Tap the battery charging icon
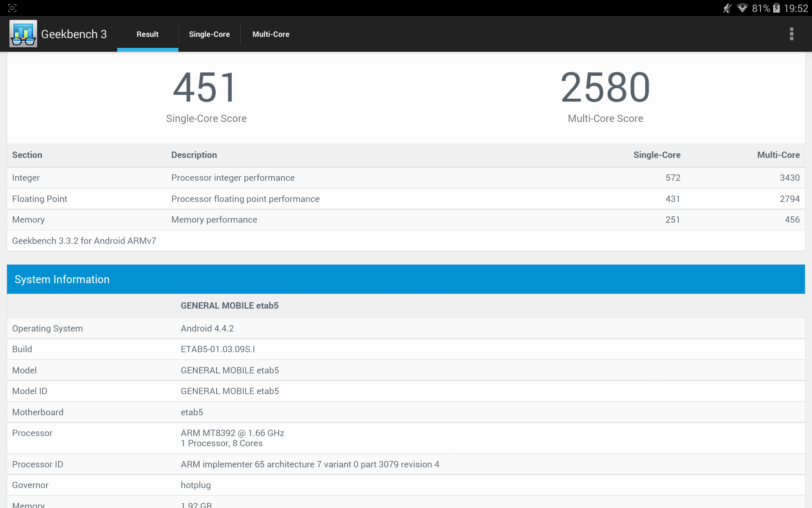Viewport: 812px width, 508px height. pos(776,8)
